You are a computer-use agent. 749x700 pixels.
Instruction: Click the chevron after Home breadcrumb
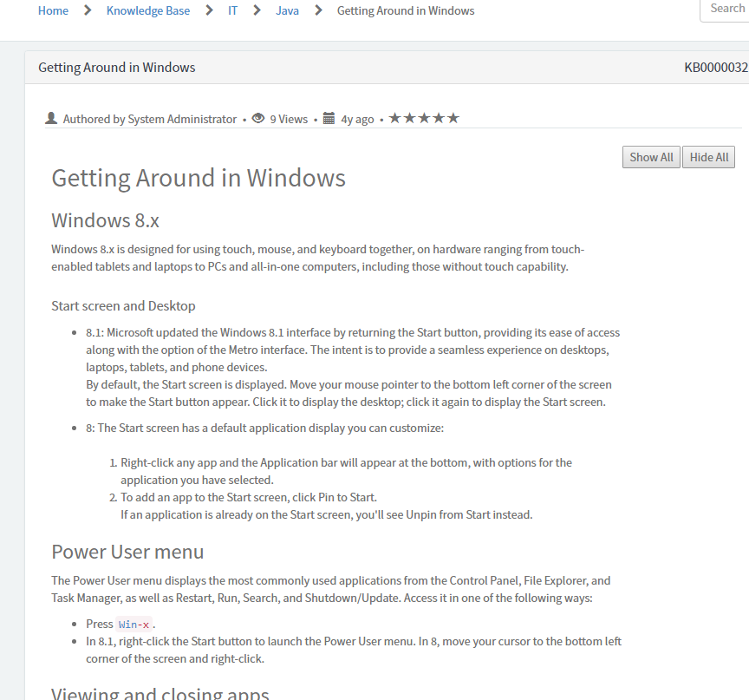click(x=88, y=10)
